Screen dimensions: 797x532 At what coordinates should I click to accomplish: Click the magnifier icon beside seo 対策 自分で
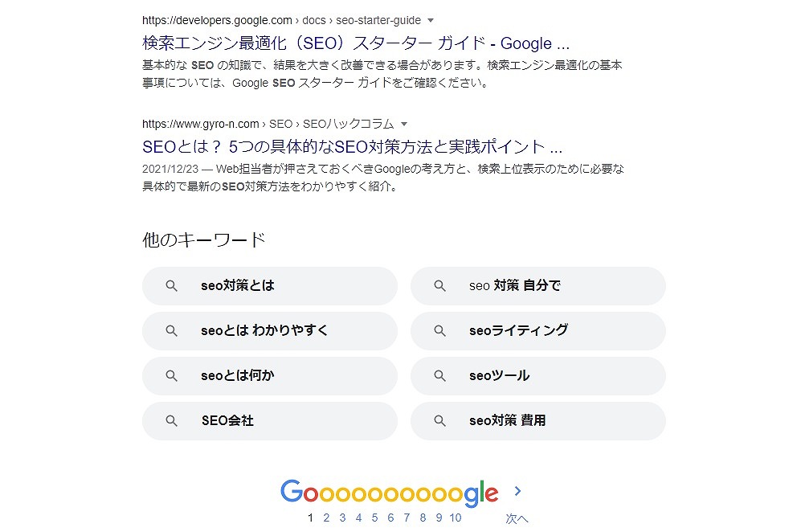439,286
